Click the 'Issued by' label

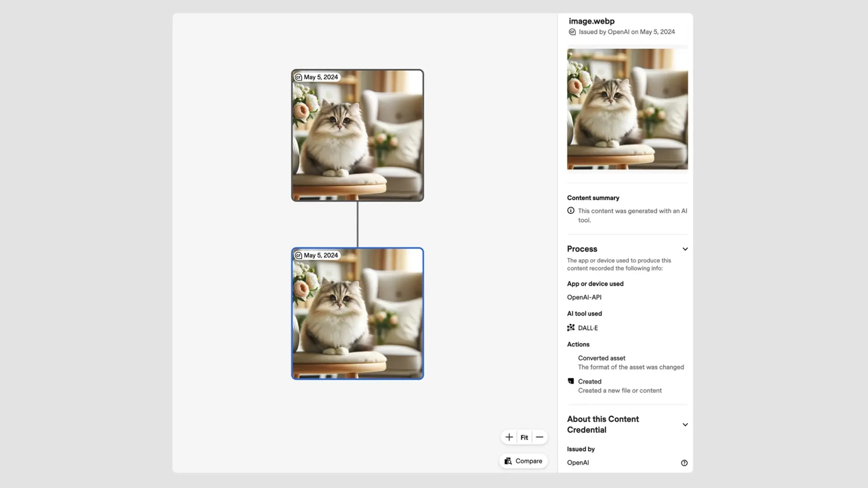580,449
